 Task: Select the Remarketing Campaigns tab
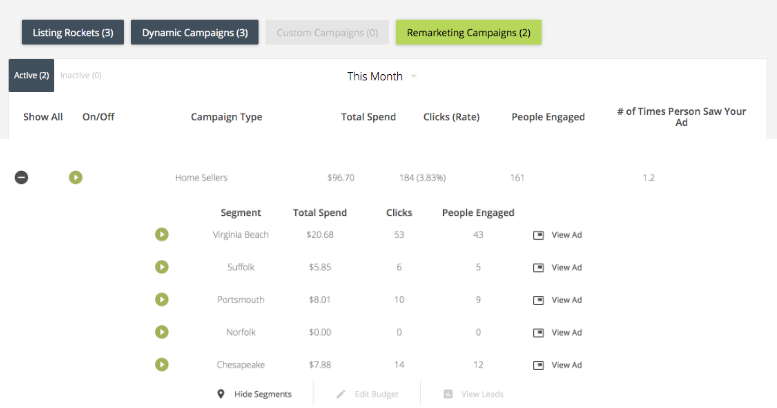[x=468, y=32]
